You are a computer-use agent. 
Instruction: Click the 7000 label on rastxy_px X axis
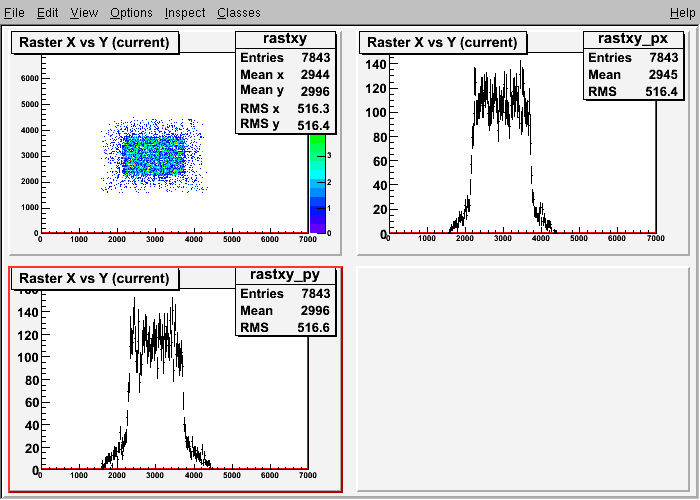(655, 238)
